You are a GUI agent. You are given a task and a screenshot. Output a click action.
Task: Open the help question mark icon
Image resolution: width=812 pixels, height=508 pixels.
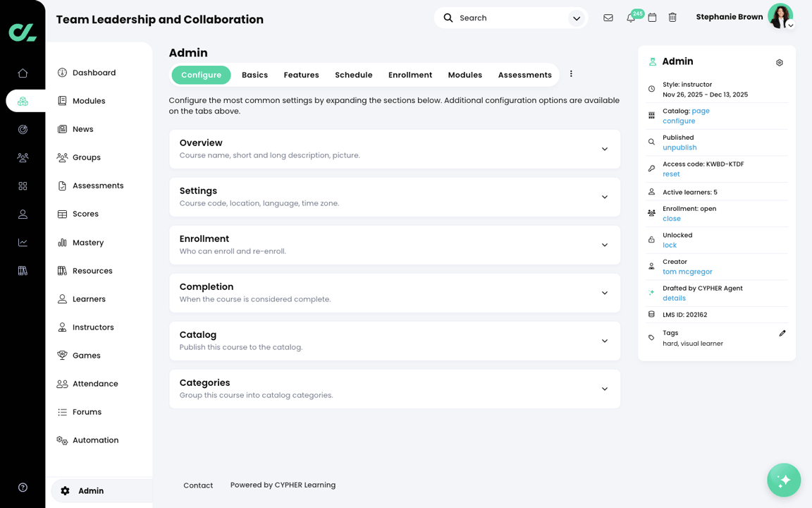tap(23, 488)
